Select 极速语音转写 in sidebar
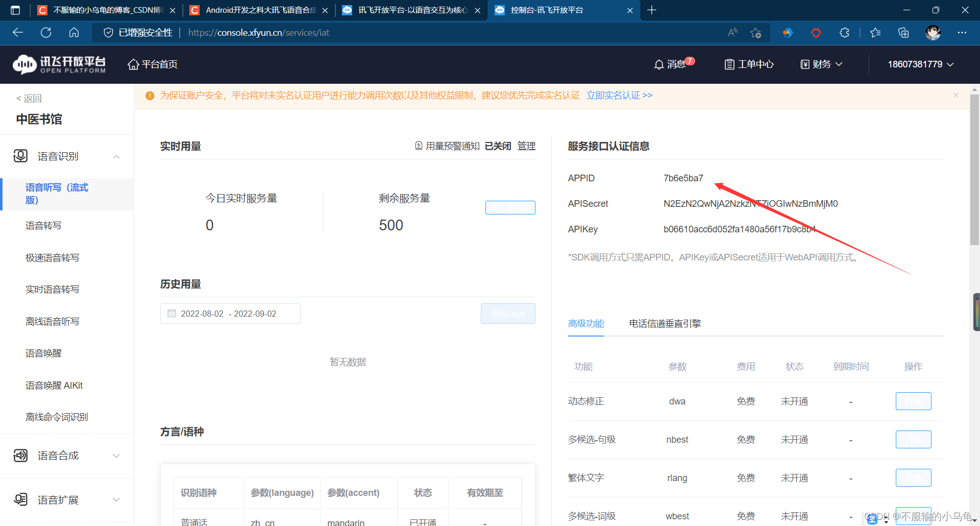Screen dimensions: 980x526 pyautogui.click(x=52, y=258)
